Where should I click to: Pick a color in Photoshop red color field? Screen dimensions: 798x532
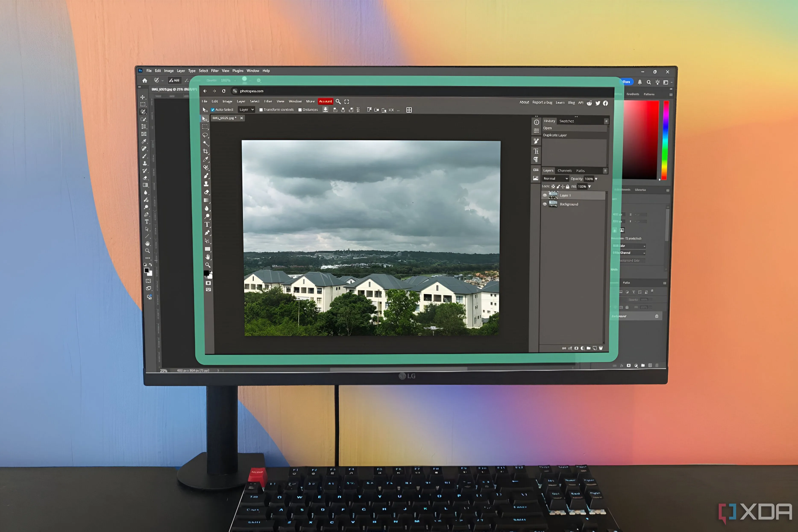pyautogui.click(x=640, y=140)
